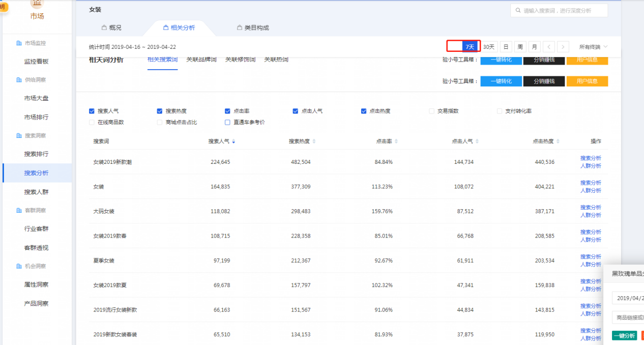Select the 相关搜索词 sub-tab

pyautogui.click(x=162, y=60)
